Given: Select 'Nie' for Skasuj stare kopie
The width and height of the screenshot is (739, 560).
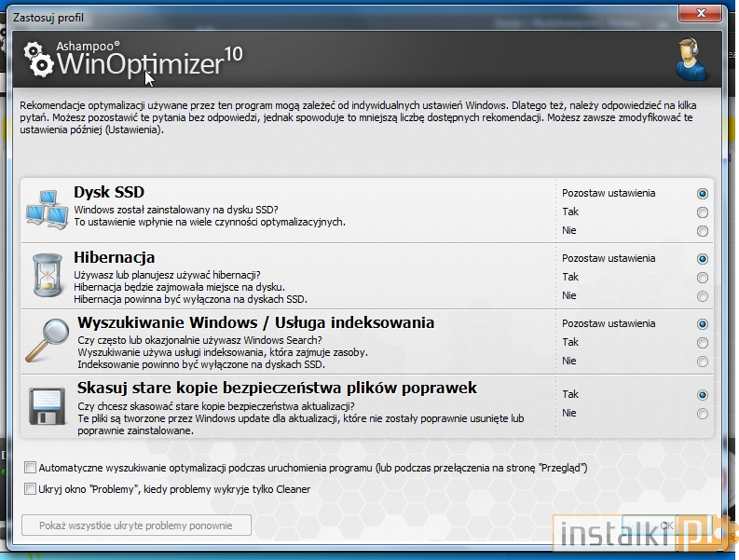Looking at the screenshot, I should [703, 414].
